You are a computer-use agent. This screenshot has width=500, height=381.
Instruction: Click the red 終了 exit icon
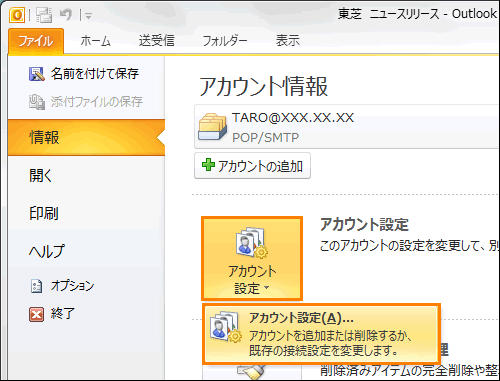[x=36, y=314]
